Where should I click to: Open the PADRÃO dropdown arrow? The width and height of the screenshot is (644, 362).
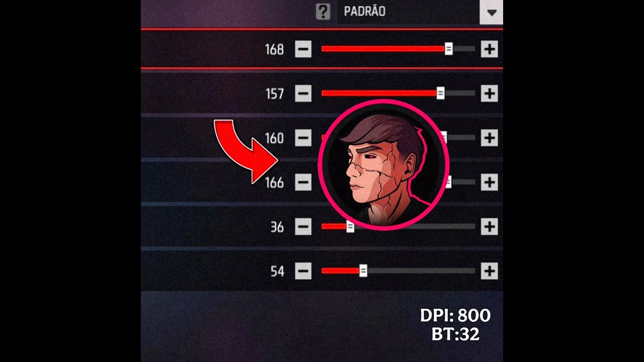pos(492,12)
